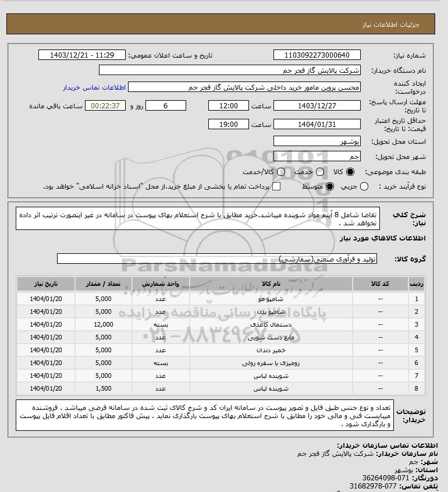Click the remaining time counter 00:22:37
The width and height of the screenshot is (448, 492).
coord(105,105)
